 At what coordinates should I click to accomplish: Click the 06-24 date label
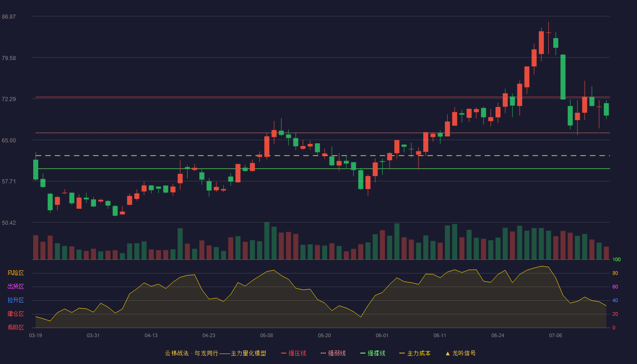(x=498, y=335)
